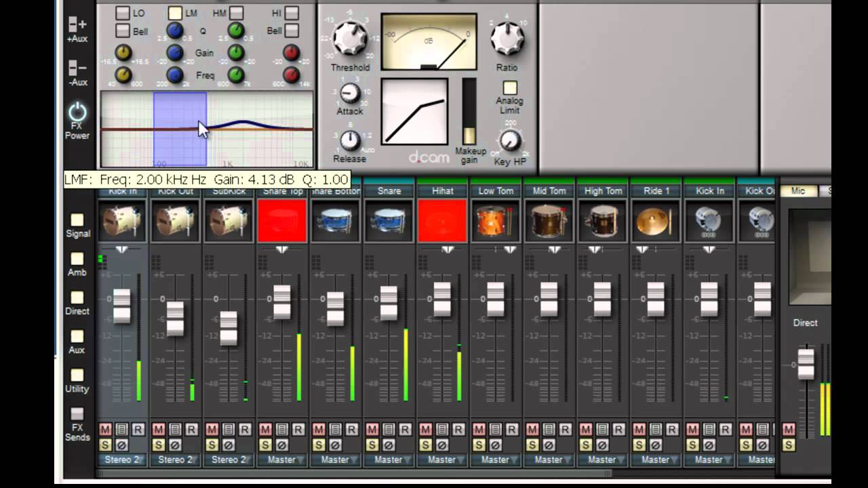Click the Key HP knob

[x=510, y=140]
